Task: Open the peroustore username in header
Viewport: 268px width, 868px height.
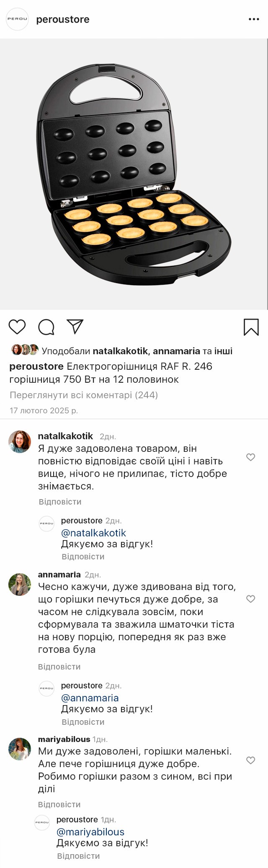Action: pyautogui.click(x=63, y=19)
